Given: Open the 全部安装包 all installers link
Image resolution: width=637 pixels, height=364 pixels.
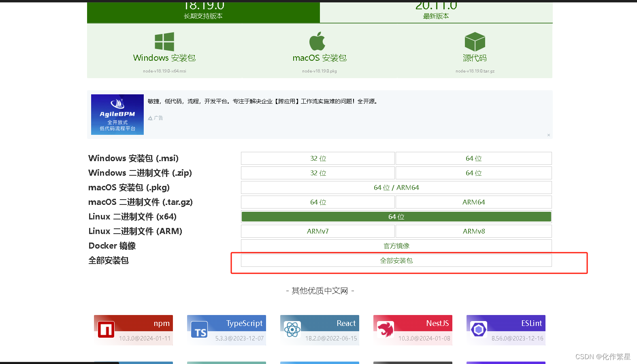Looking at the screenshot, I should click(396, 260).
